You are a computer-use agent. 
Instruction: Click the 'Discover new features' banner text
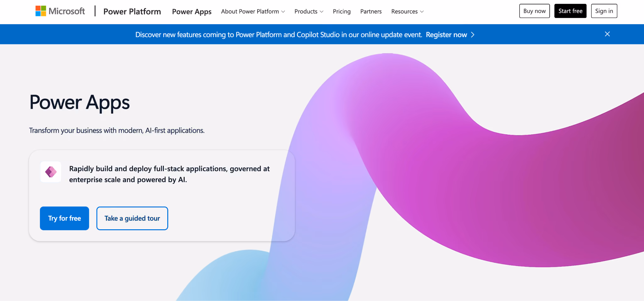(x=279, y=35)
